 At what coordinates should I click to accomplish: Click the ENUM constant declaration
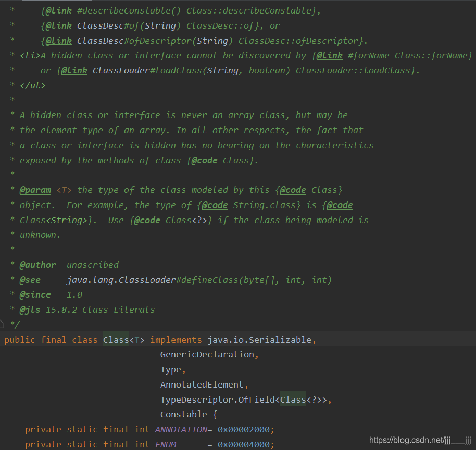[x=166, y=444]
